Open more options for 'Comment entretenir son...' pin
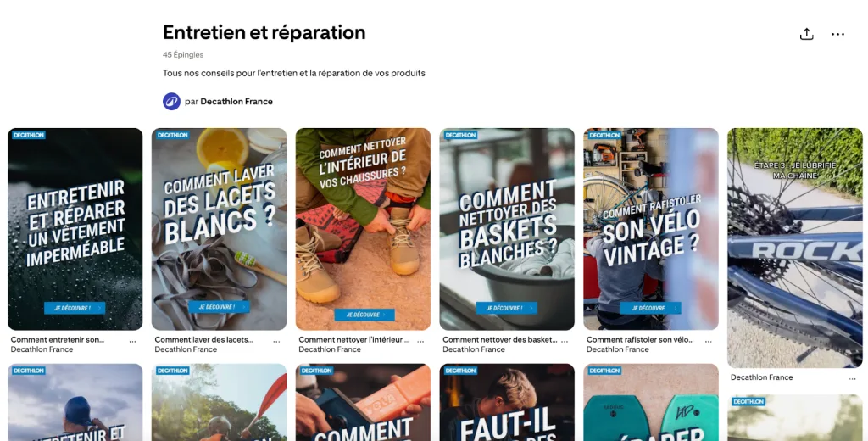The height and width of the screenshot is (441, 868). pyautogui.click(x=132, y=342)
